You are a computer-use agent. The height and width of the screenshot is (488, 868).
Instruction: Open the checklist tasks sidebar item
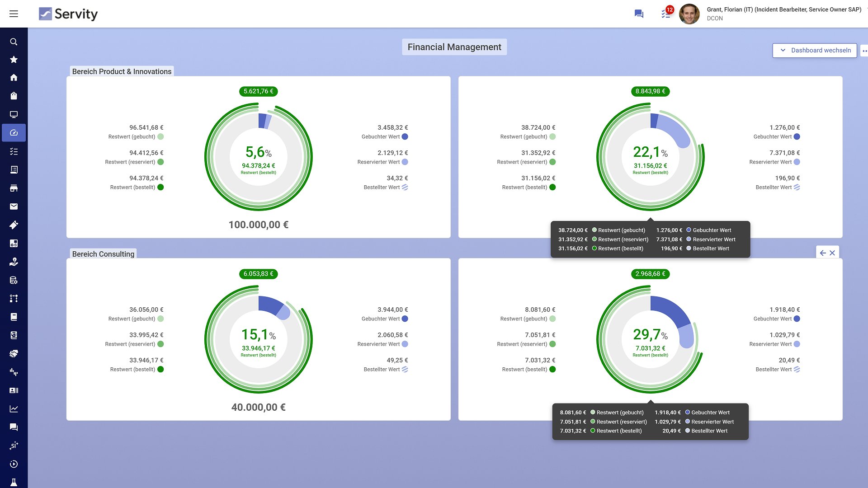click(x=14, y=151)
